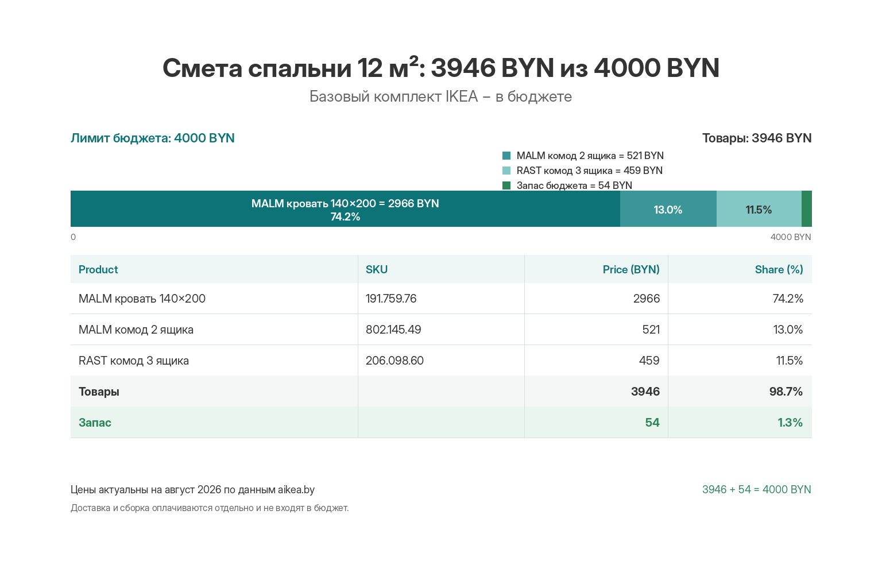Click the Price (BYN) column header
The height and width of the screenshot is (588, 882).
coord(596,269)
